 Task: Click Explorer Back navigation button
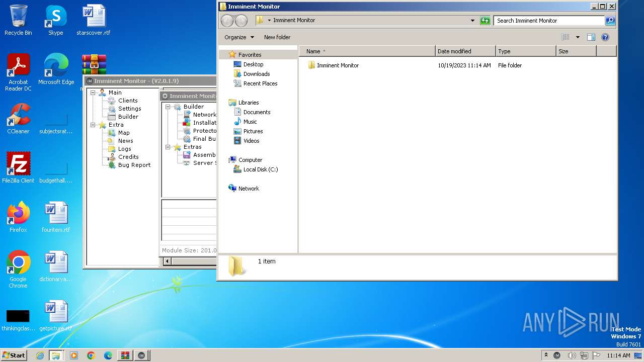tap(227, 21)
